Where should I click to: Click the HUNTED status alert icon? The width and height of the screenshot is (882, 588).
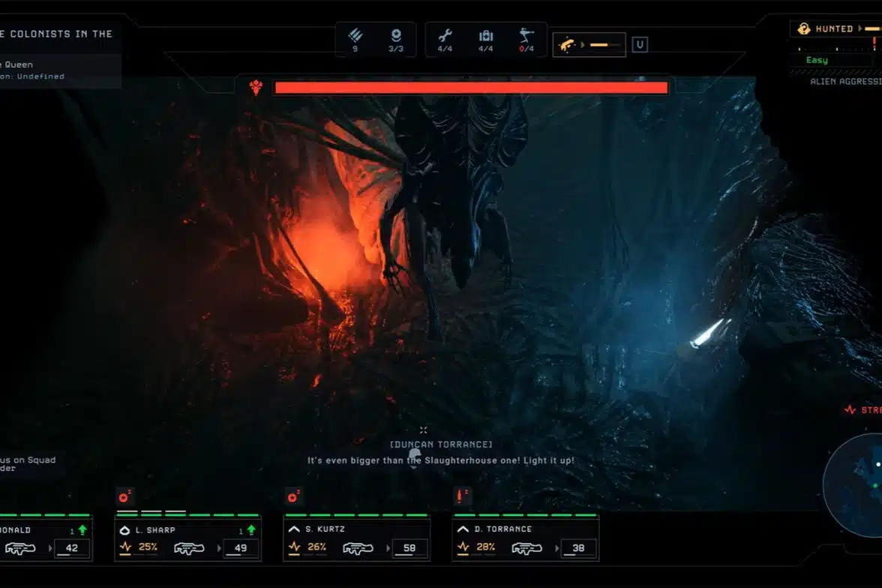coord(804,28)
